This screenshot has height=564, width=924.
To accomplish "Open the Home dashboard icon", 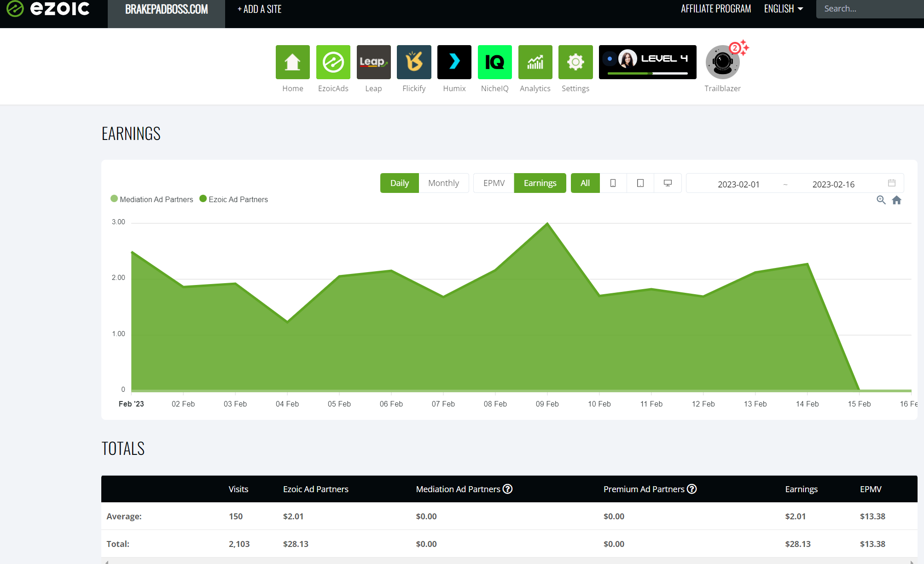I will coord(293,62).
